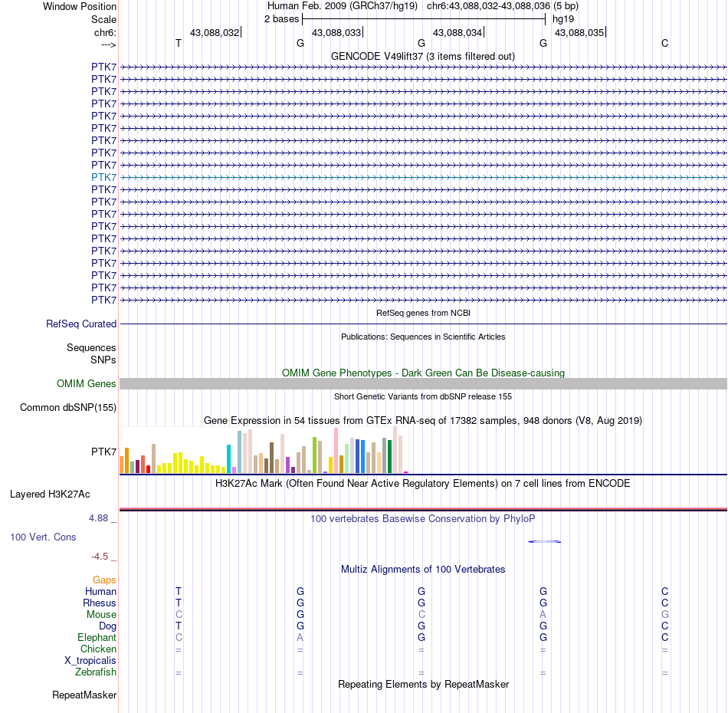Click the Layered H3K27Ac label
Screen dimensions: 728x713
[x=50, y=495]
